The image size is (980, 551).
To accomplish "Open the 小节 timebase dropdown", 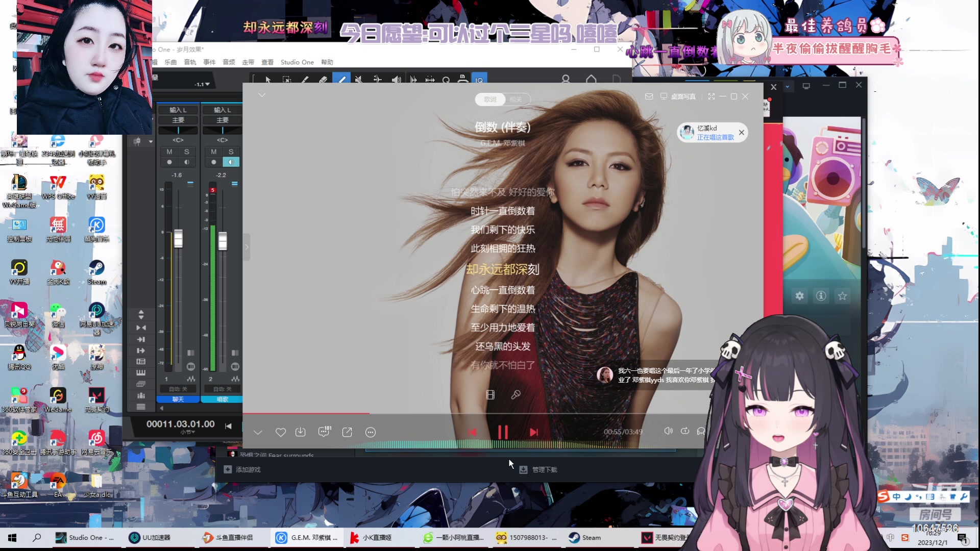I will (x=187, y=432).
